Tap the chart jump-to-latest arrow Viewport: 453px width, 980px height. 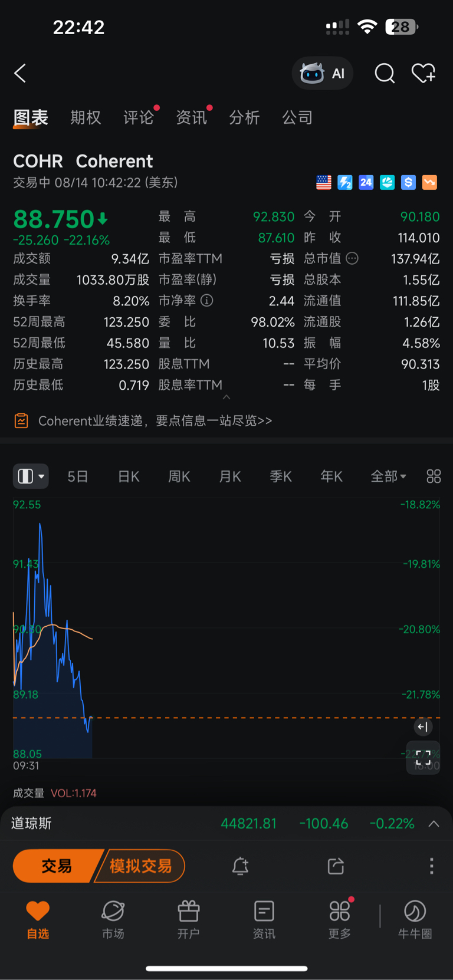[x=423, y=727]
